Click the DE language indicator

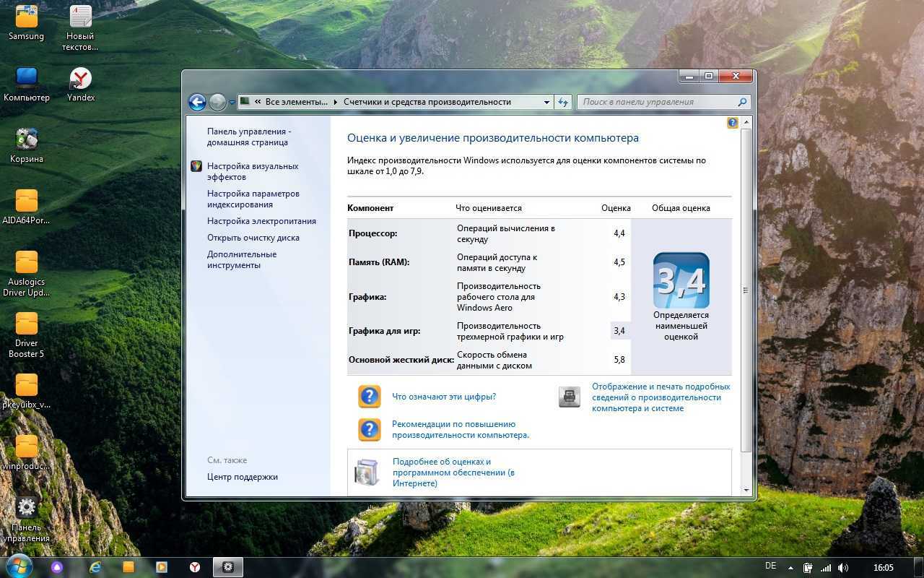[770, 566]
